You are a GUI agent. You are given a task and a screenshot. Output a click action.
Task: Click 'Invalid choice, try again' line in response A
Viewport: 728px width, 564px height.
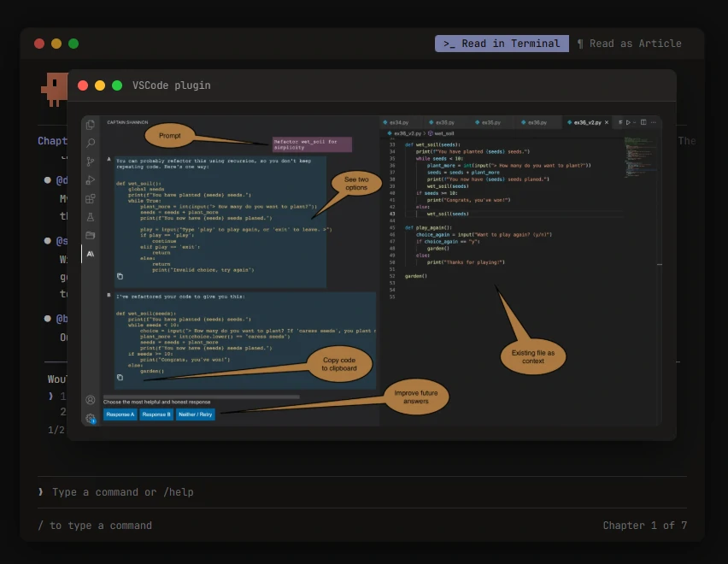(x=203, y=270)
